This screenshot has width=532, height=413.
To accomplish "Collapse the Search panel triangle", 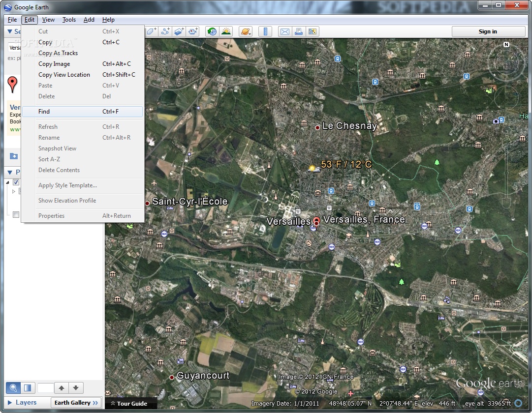I will [10, 31].
